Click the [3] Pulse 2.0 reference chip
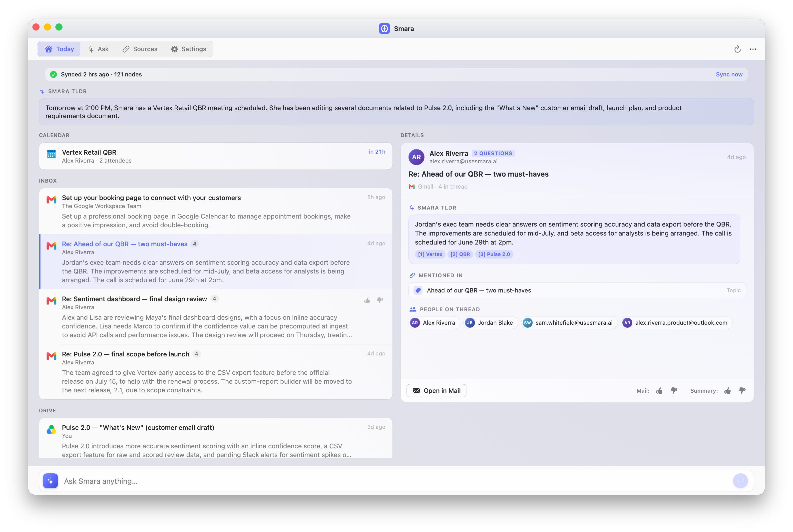The width and height of the screenshot is (793, 532). point(494,254)
